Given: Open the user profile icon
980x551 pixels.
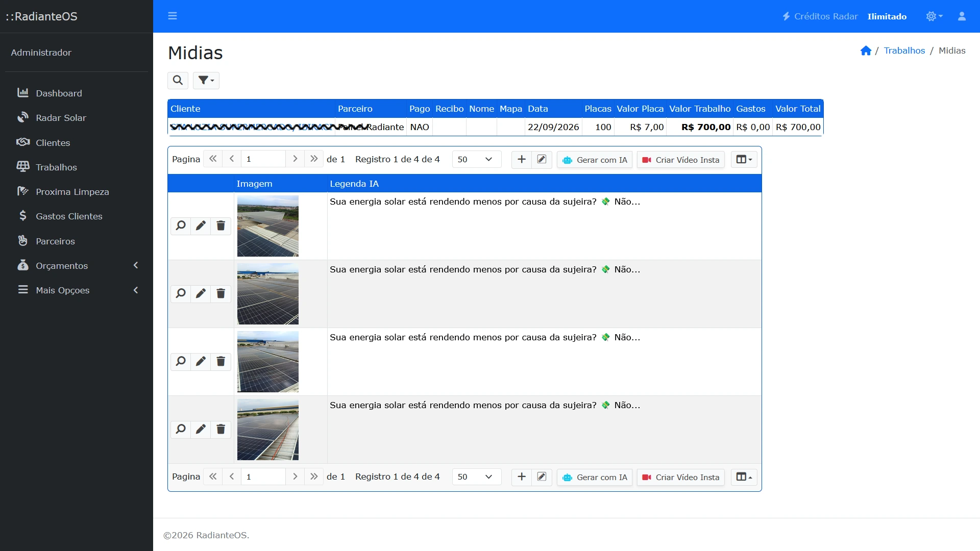Looking at the screenshot, I should [x=962, y=16].
